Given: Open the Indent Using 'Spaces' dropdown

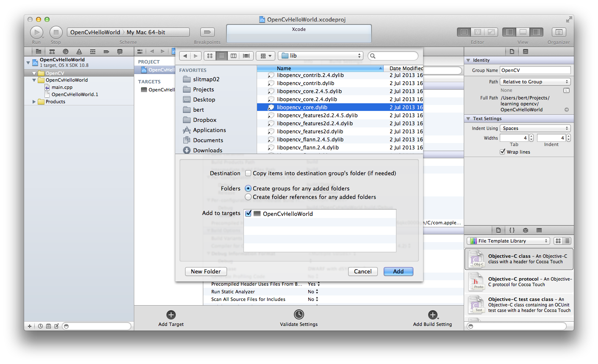Looking at the screenshot, I should 535,128.
